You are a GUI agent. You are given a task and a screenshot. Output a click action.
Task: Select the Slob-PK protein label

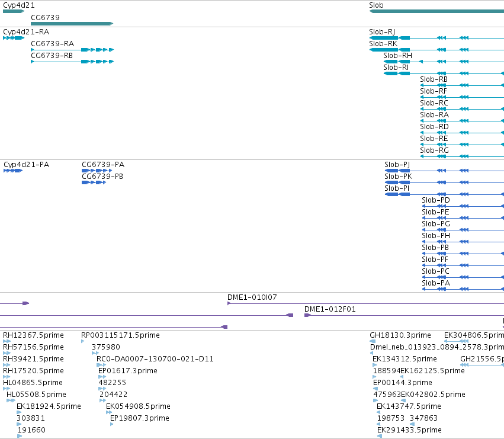point(398,177)
